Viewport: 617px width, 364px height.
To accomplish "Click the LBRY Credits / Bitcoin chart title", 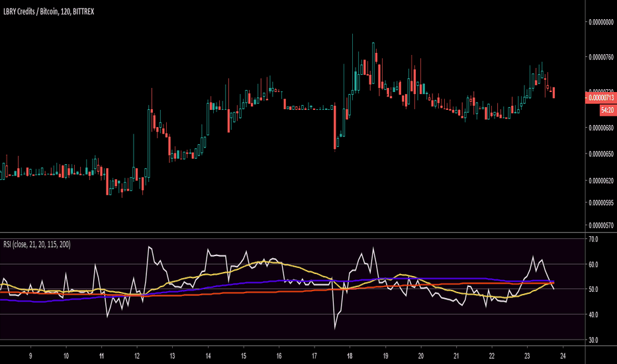I will pyautogui.click(x=49, y=12).
